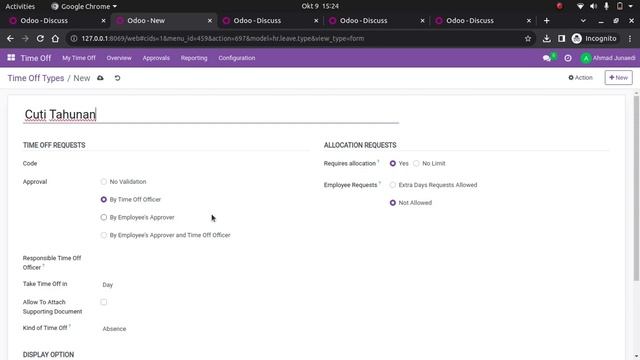
Task: Open Chrome downloads
Action: 547,38
